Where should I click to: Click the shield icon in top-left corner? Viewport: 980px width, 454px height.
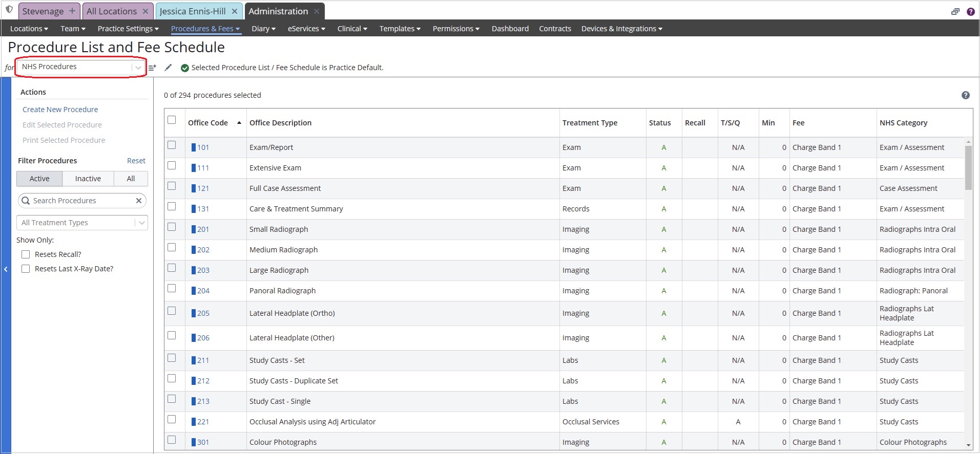9,10
